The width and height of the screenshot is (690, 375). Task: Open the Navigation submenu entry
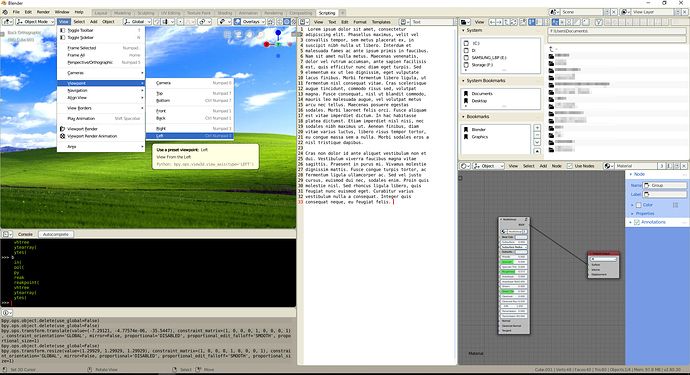point(101,90)
